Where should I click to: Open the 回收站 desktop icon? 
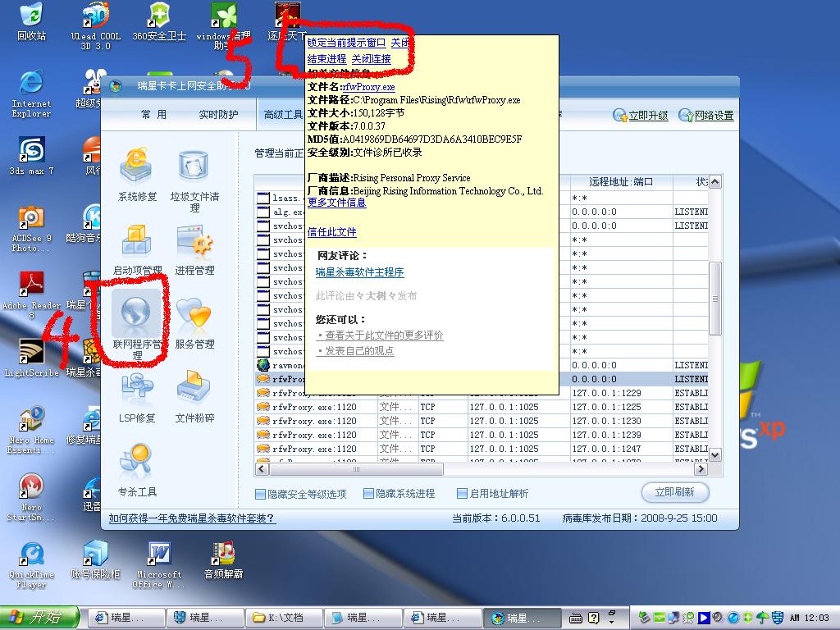point(31,21)
